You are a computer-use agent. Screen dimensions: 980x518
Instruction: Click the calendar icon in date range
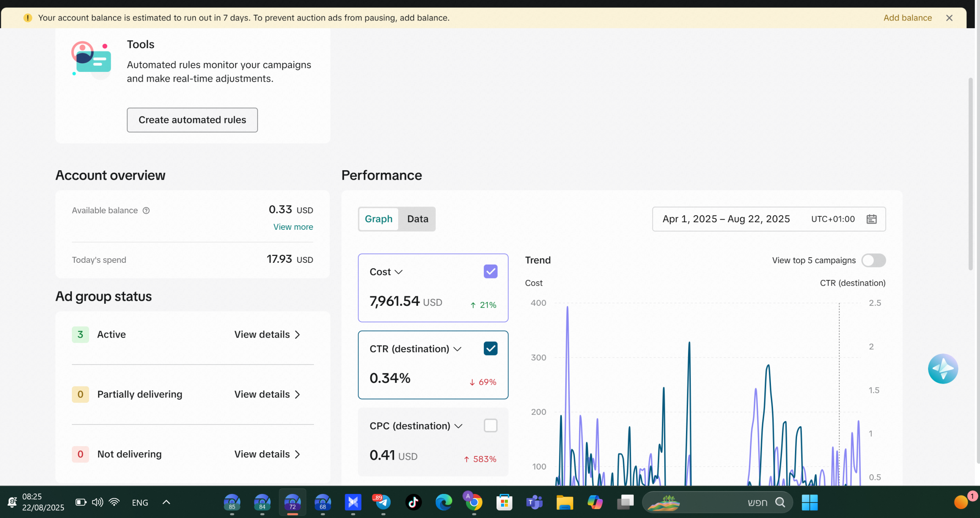[871, 219]
